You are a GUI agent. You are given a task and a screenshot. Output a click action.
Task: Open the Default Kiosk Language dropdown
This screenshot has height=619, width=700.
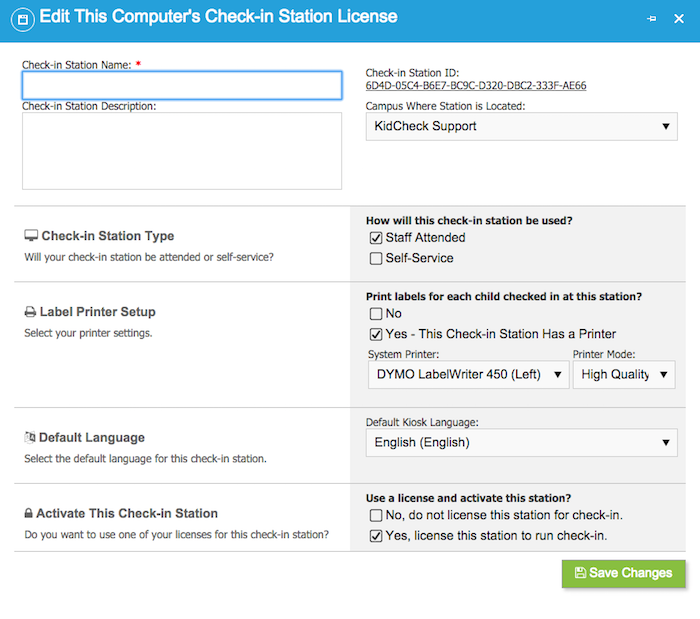pos(521,442)
